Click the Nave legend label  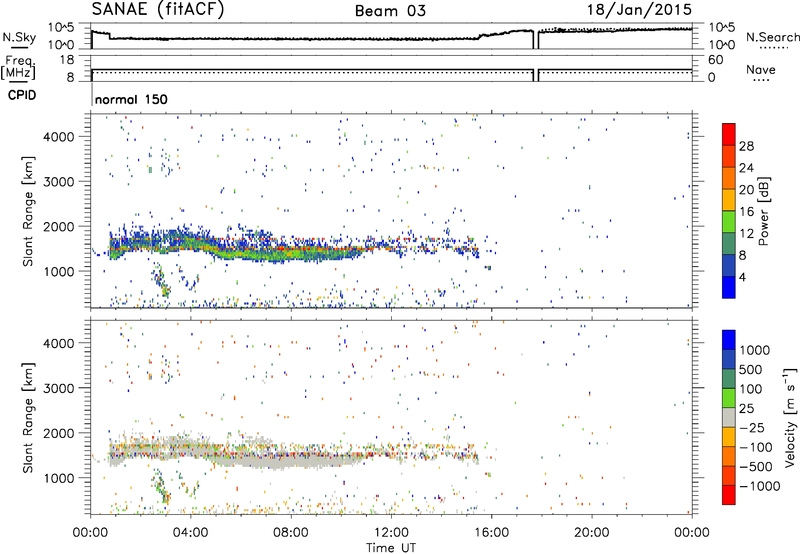(x=761, y=69)
